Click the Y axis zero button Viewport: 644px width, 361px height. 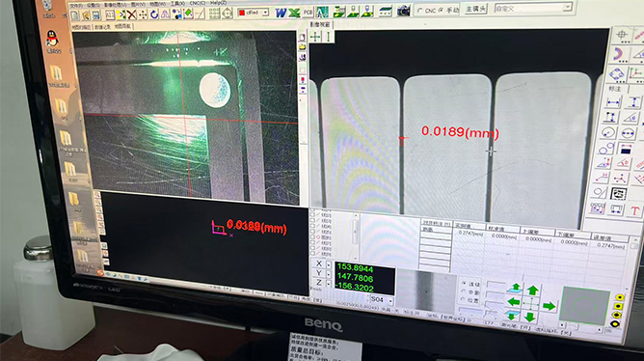(x=319, y=273)
